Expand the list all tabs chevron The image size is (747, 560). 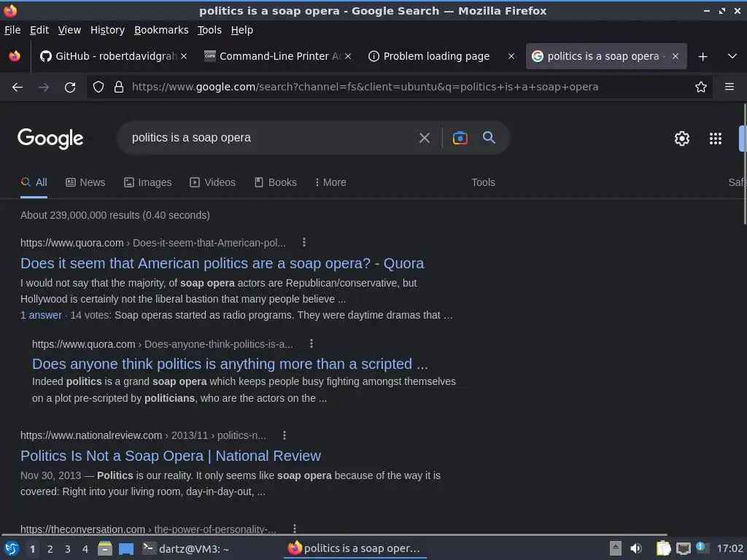tap(732, 56)
